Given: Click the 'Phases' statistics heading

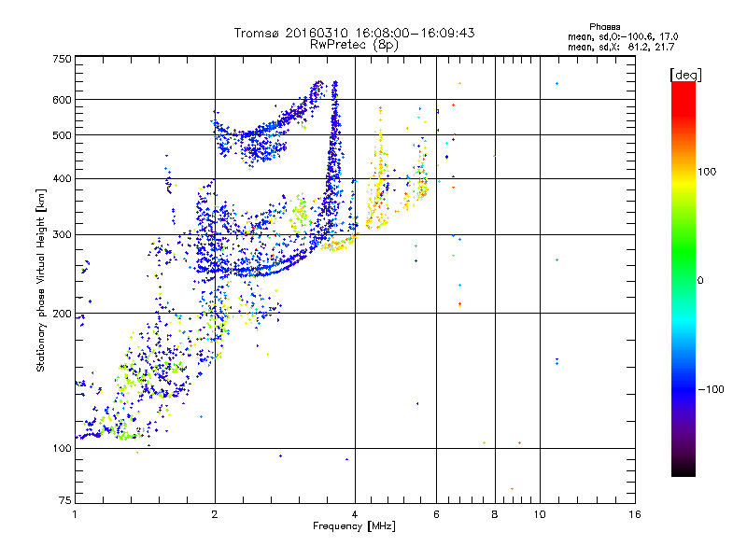Looking at the screenshot, I should pos(604,27).
